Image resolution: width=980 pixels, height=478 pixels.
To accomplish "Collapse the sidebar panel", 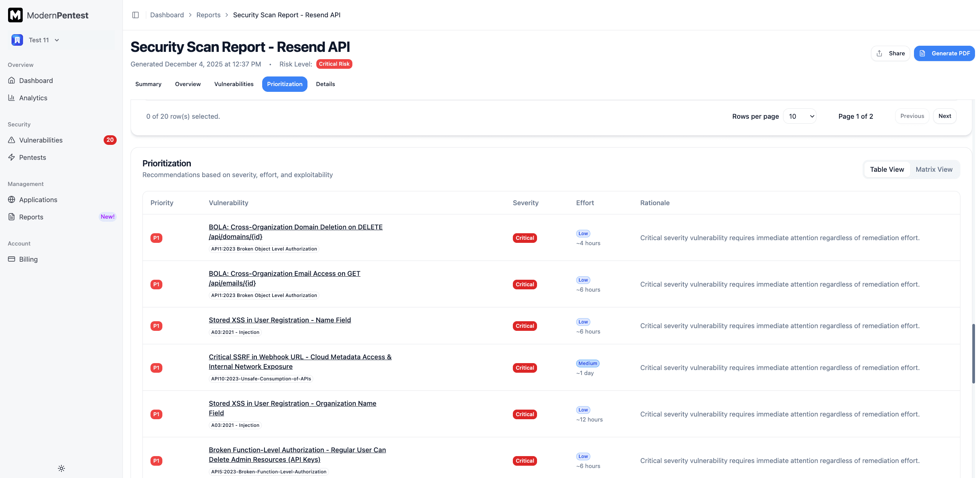I will tap(136, 15).
